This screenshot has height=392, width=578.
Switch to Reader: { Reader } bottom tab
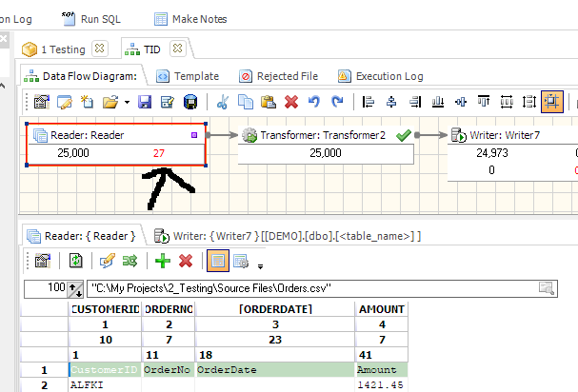pyautogui.click(x=82, y=236)
